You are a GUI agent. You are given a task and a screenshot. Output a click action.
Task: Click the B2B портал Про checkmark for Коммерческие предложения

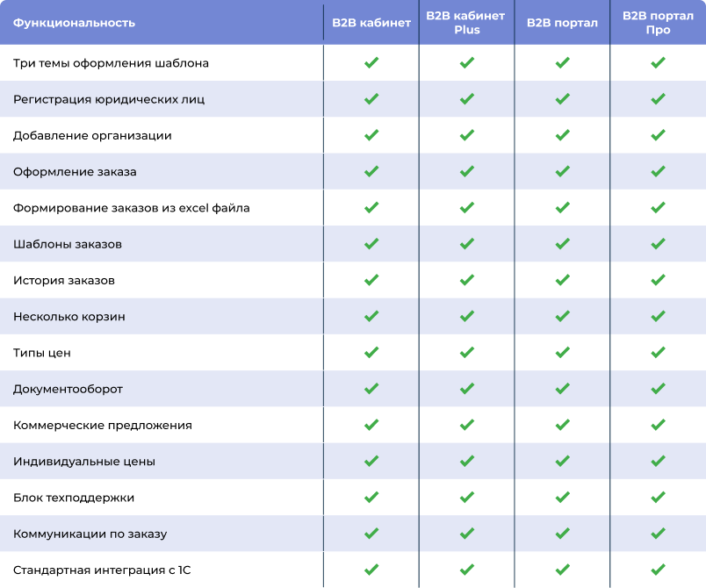(x=658, y=425)
